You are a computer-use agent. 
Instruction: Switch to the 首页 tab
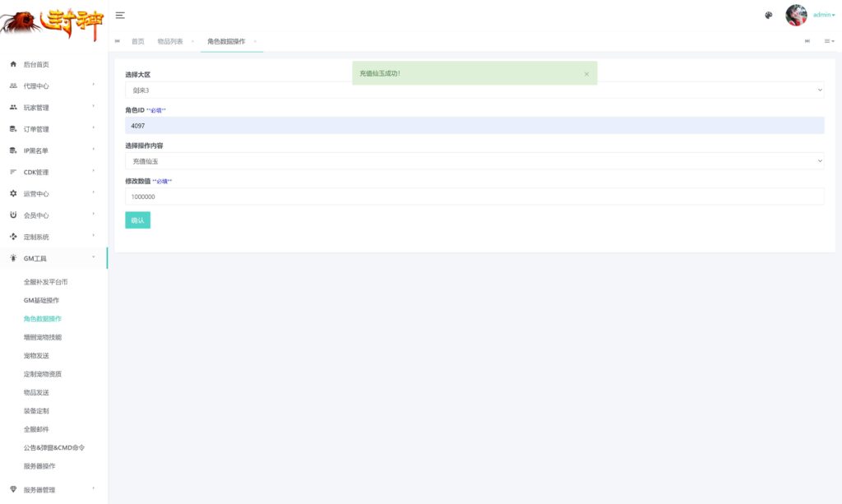[x=137, y=41]
